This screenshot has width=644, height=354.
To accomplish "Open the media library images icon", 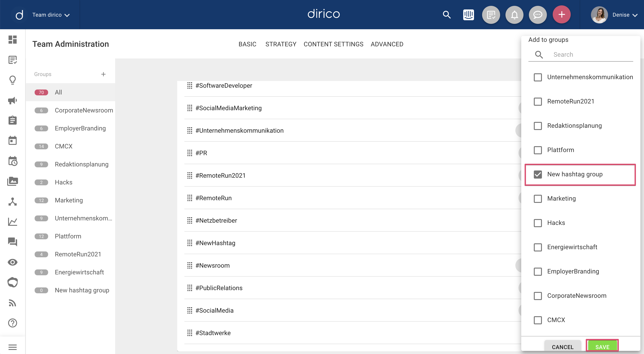I will pyautogui.click(x=13, y=181).
